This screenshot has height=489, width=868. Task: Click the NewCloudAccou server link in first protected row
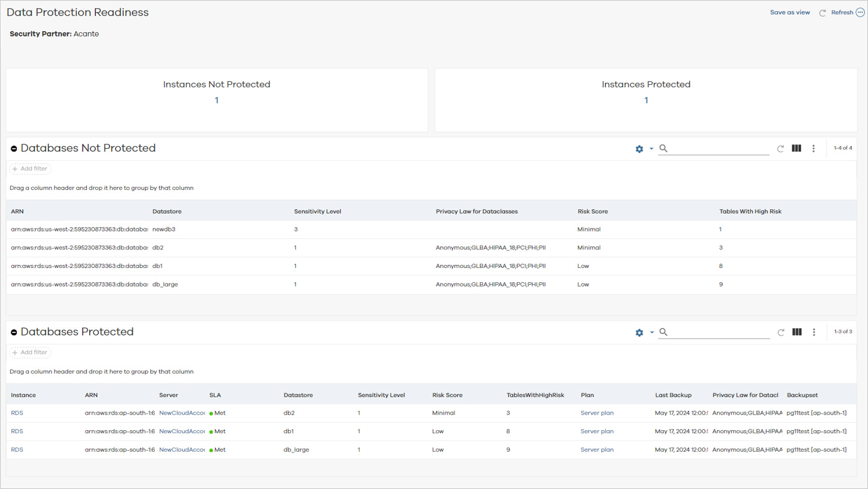181,412
